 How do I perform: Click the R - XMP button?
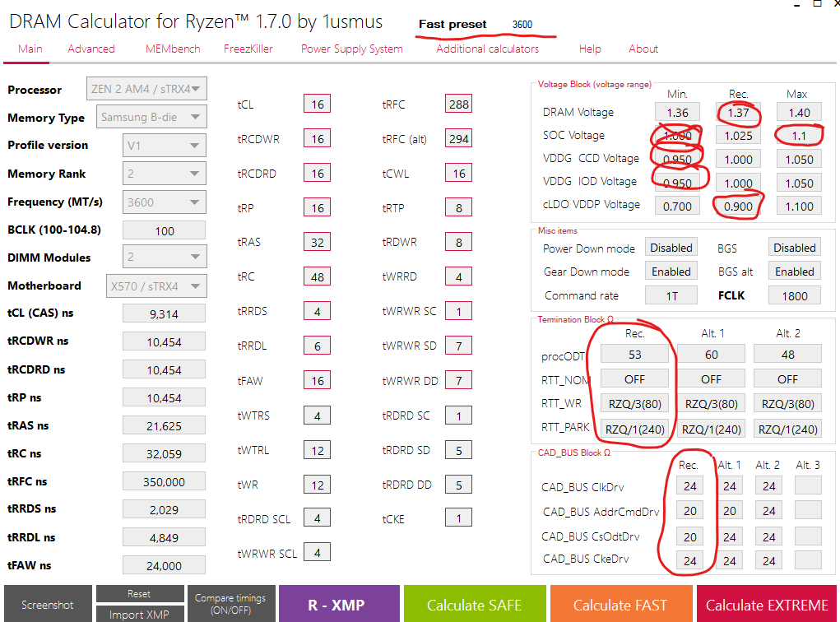pos(339,605)
